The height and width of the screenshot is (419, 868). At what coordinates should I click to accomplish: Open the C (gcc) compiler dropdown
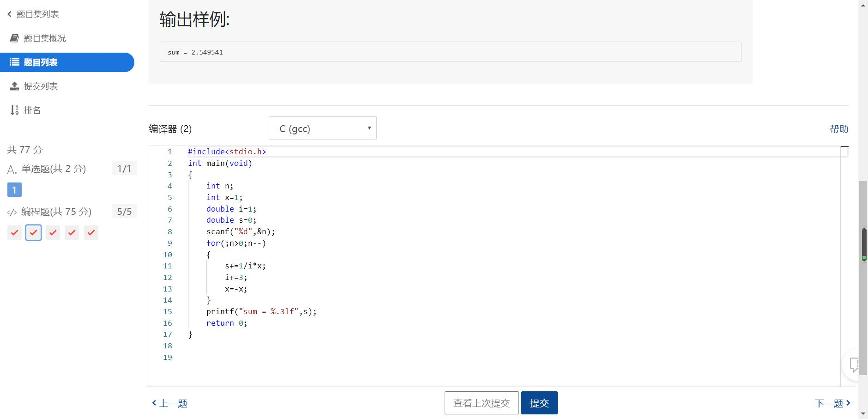tap(322, 128)
